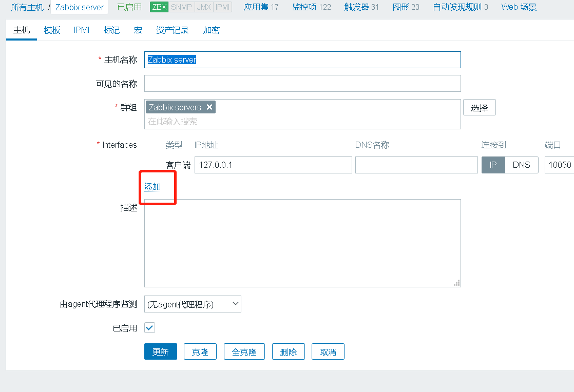Click the 更新 button
This screenshot has height=392, width=574.
161,351
